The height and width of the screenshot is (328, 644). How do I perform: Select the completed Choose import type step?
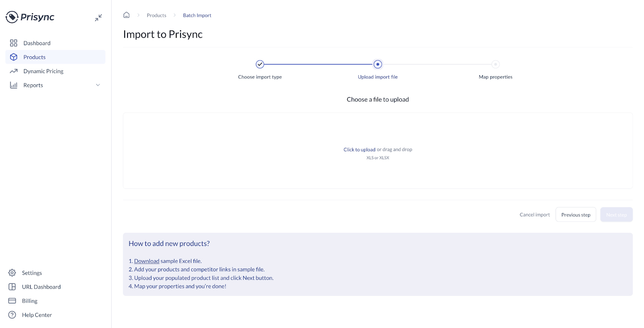click(x=260, y=64)
